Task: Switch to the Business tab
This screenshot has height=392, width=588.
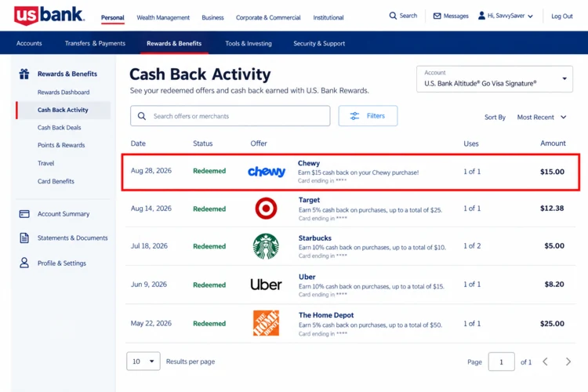Action: 212,17
